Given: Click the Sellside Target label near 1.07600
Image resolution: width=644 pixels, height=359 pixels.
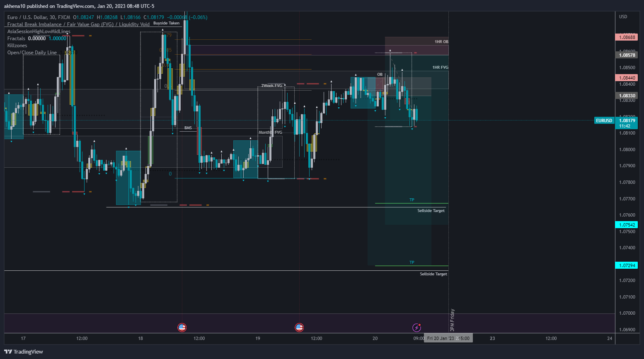Looking at the screenshot, I should point(431,211).
